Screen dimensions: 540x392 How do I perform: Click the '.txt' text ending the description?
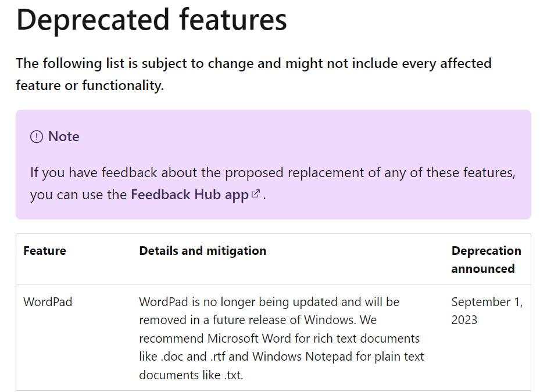(x=234, y=375)
